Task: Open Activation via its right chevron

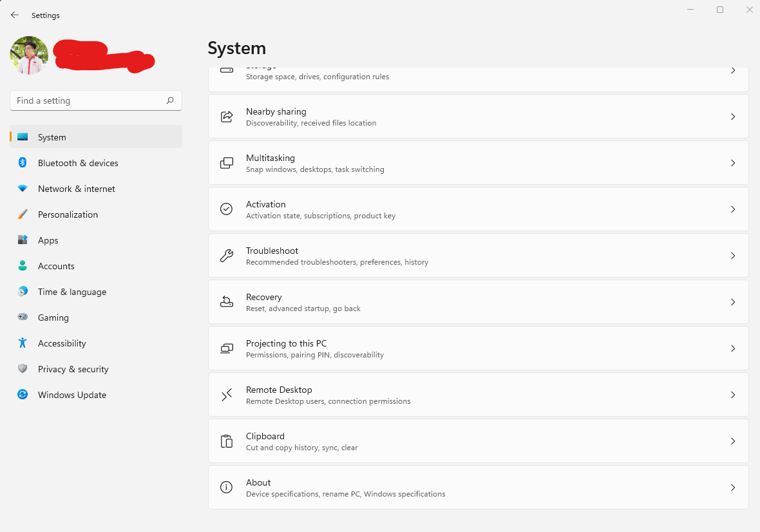Action: coord(733,209)
